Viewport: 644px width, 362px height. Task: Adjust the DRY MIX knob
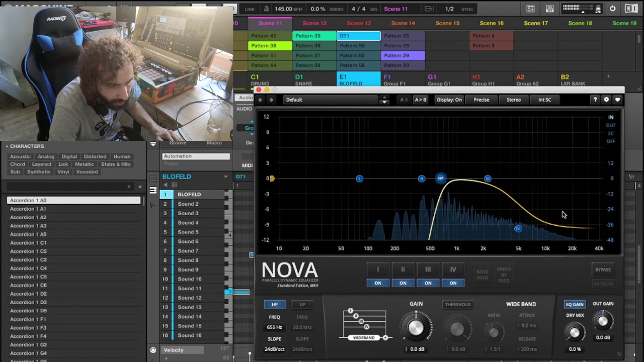(x=574, y=332)
